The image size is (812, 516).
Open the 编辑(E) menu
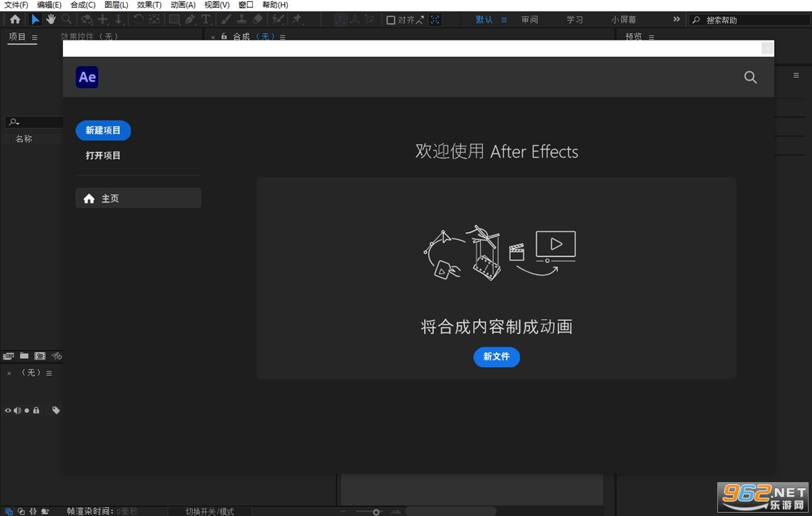[49, 5]
